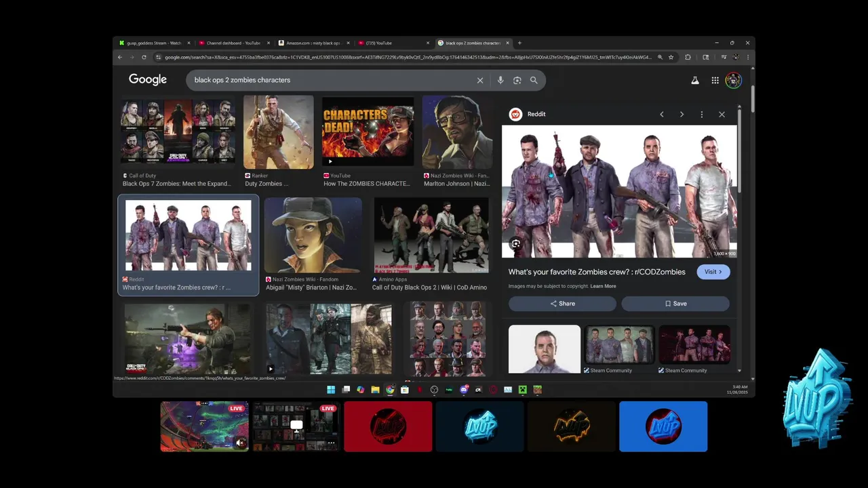The image size is (868, 488).
Task: Bookmark this page with star icon
Action: click(671, 57)
